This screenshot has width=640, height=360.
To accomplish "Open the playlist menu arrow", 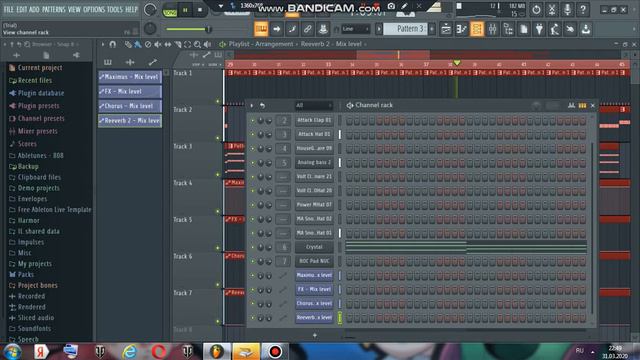I will 102,44.
